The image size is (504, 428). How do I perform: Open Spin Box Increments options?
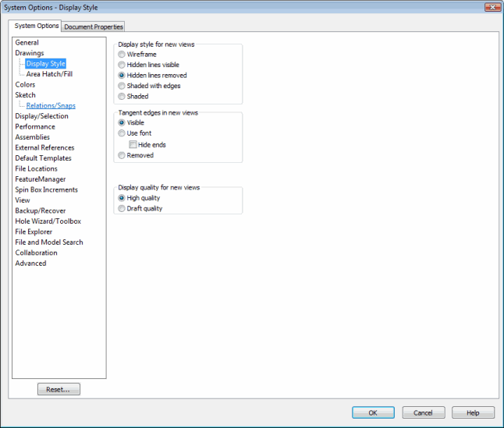pos(47,189)
